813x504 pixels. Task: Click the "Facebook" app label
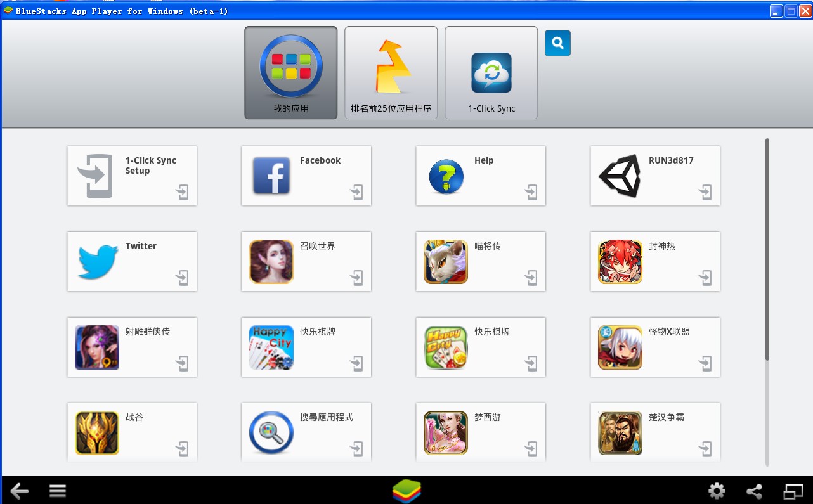320,160
